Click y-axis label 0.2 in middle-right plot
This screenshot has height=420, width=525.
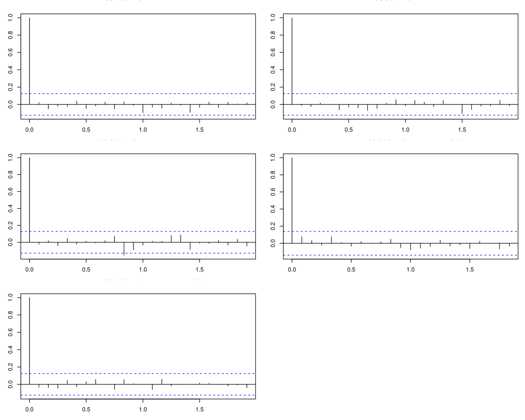(273, 226)
